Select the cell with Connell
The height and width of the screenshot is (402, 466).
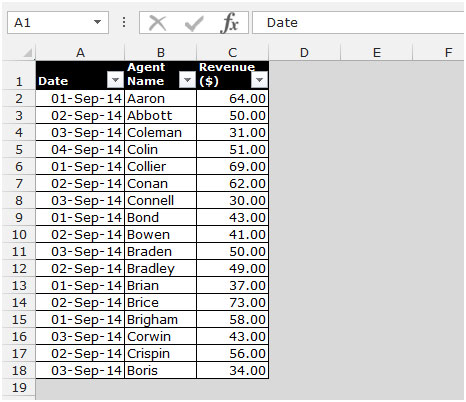click(161, 200)
